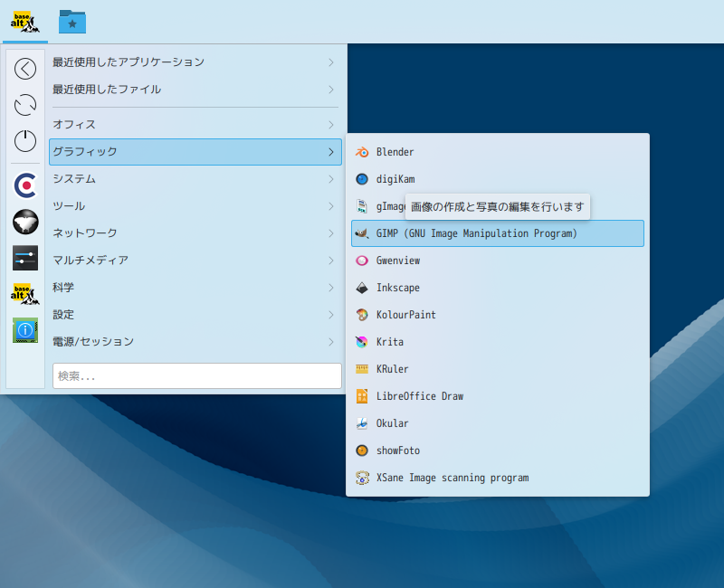Click the Okular icon

[362, 423]
